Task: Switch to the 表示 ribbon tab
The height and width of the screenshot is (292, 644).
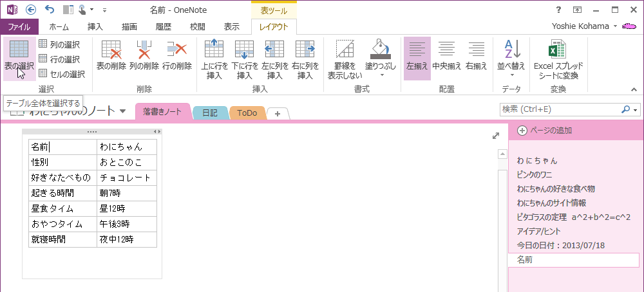Action: coord(232,27)
